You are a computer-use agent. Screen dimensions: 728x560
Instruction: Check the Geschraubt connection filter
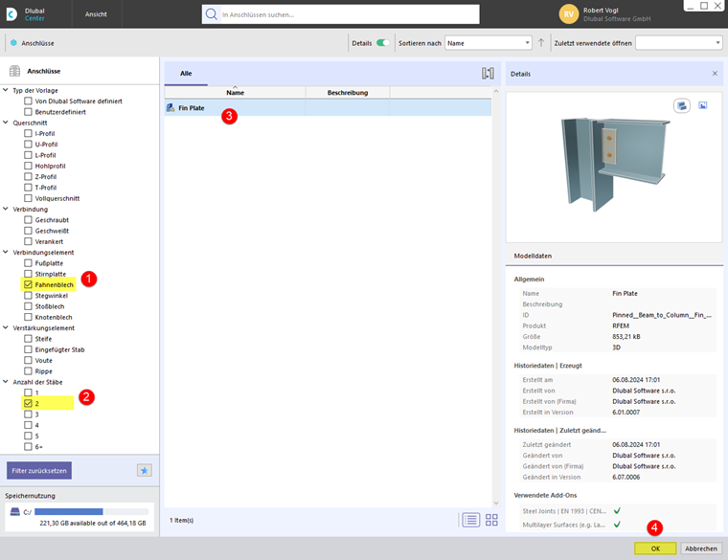coord(28,220)
